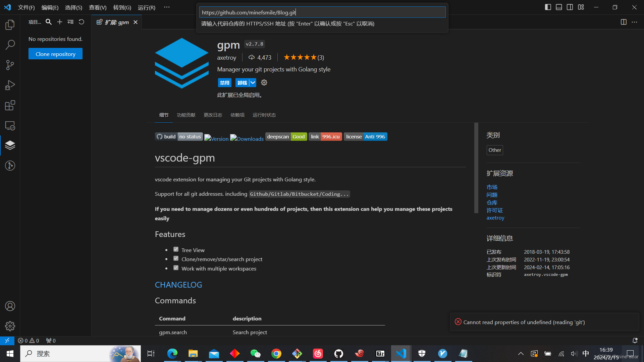Open the CHANGELOG link
Image resolution: width=644 pixels, height=362 pixels.
click(x=178, y=285)
